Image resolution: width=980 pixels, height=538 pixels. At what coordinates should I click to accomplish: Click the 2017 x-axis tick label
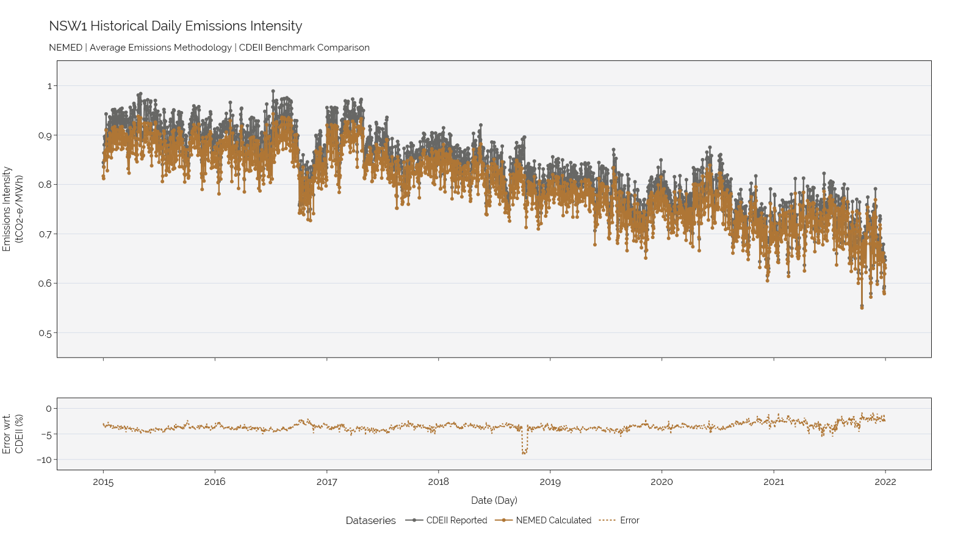pyautogui.click(x=326, y=482)
